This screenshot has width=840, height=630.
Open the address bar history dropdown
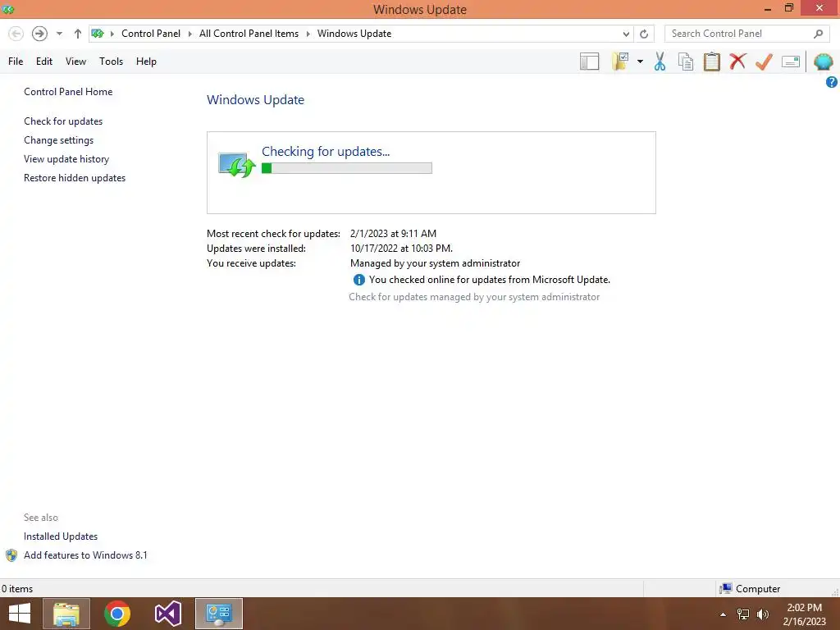coord(626,34)
